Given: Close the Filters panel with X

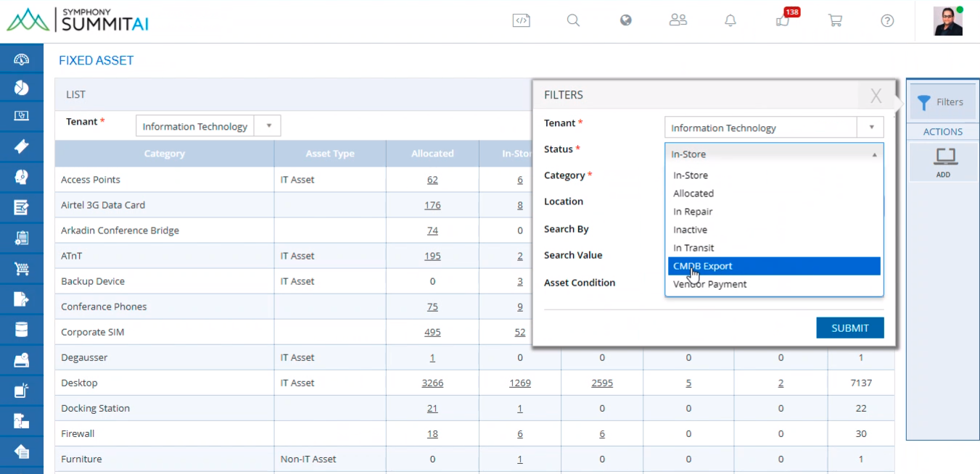Looking at the screenshot, I should click(876, 96).
